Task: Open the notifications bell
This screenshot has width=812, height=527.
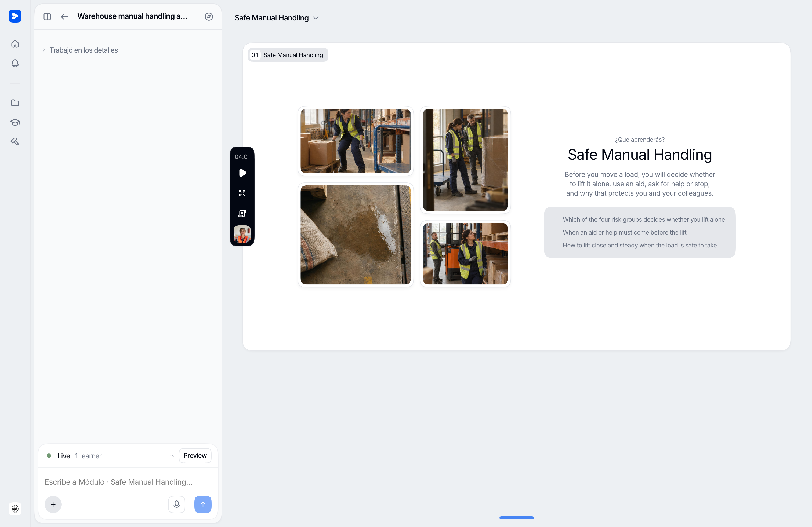Action: click(15, 63)
